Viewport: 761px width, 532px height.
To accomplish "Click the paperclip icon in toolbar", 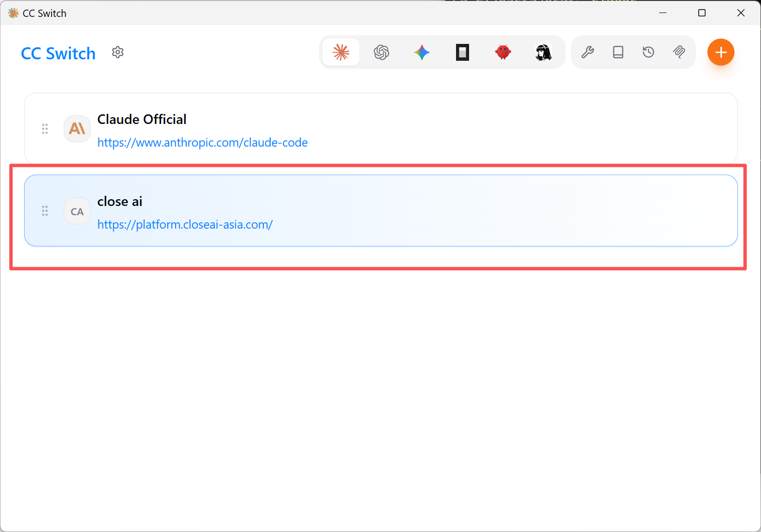I will click(x=679, y=52).
